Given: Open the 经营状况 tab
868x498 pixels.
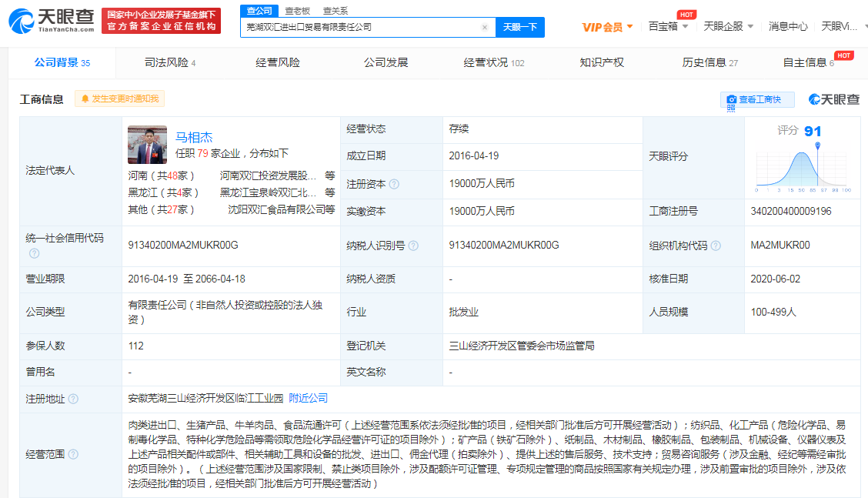Looking at the screenshot, I should coord(494,62).
